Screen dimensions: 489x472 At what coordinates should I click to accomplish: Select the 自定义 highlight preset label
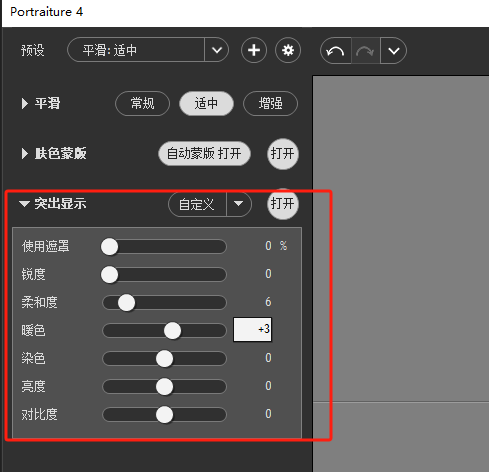tap(197, 204)
